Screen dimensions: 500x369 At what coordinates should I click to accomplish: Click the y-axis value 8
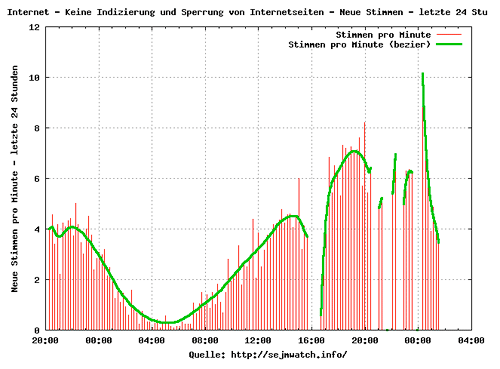[37, 128]
